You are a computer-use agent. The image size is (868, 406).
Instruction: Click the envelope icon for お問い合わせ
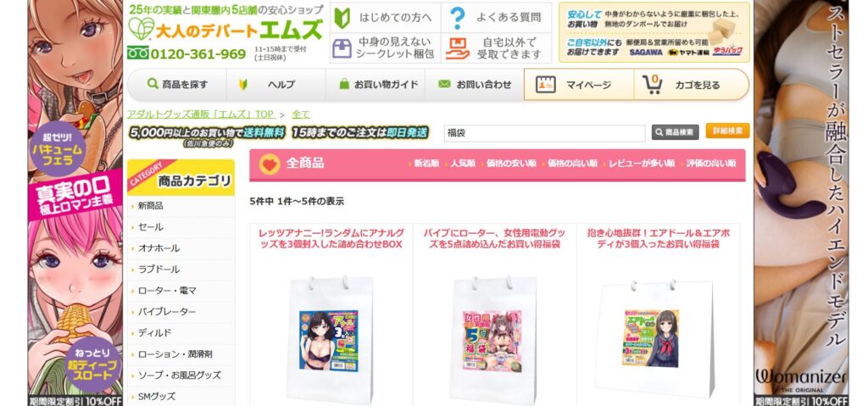point(444,84)
